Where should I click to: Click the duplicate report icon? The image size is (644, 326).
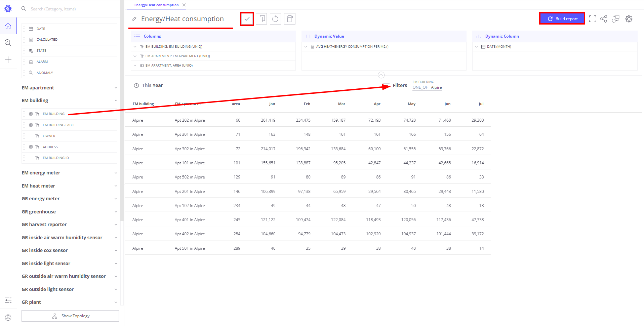261,19
